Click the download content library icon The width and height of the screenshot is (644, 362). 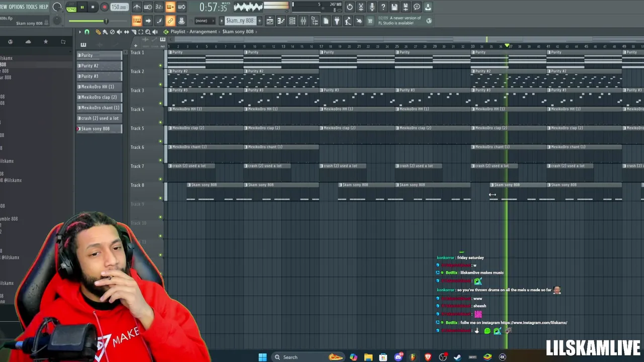click(x=428, y=7)
